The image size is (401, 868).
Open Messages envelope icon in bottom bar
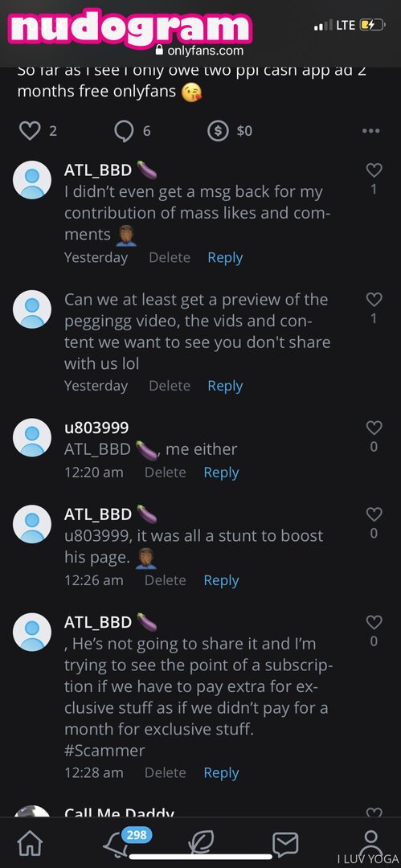click(286, 844)
